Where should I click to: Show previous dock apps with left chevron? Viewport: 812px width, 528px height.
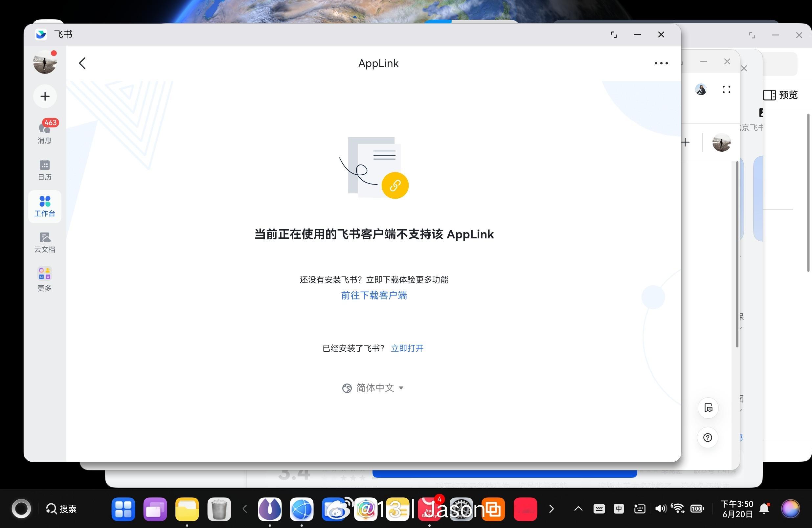point(245,509)
